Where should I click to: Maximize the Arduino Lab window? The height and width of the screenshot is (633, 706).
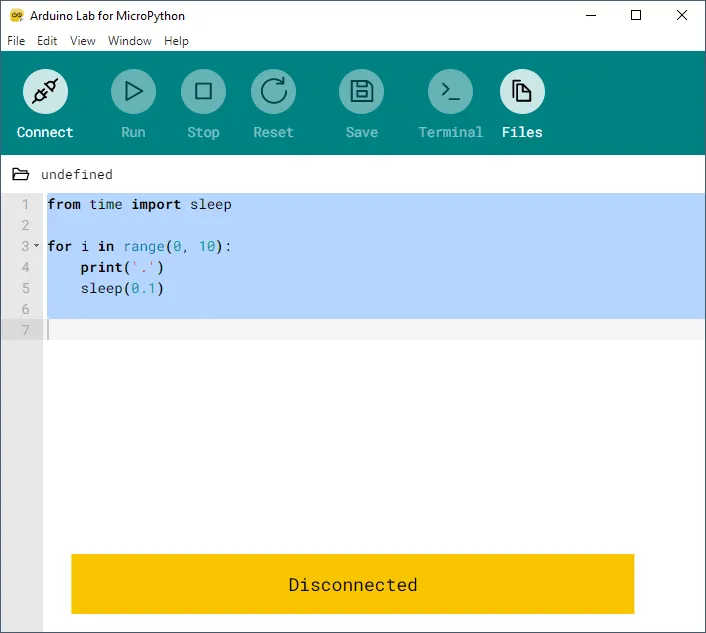pyautogui.click(x=636, y=15)
